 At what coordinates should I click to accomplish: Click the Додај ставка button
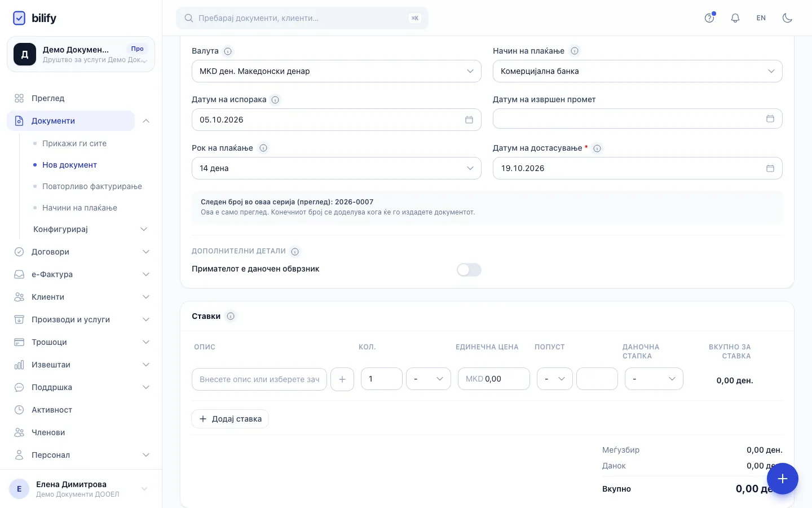pos(230,419)
